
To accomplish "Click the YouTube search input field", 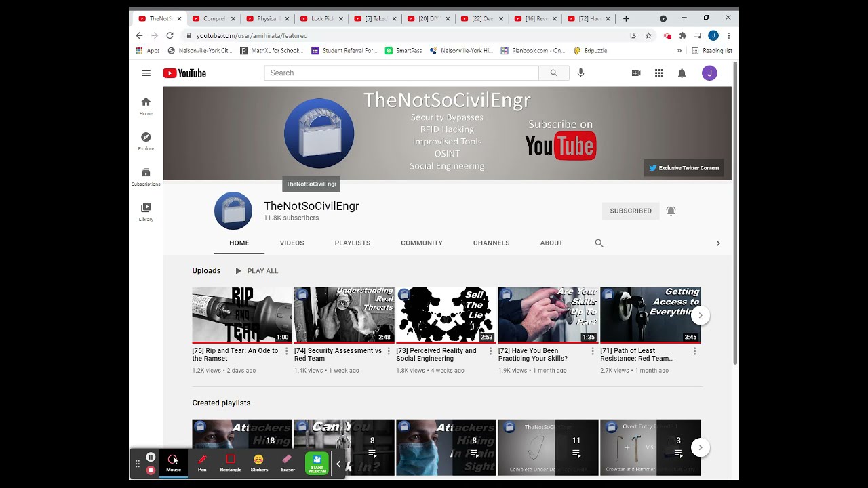I will pos(401,73).
